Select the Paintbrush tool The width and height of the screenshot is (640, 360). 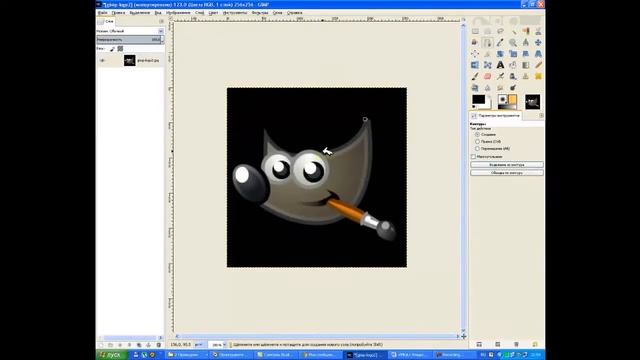pos(475,76)
